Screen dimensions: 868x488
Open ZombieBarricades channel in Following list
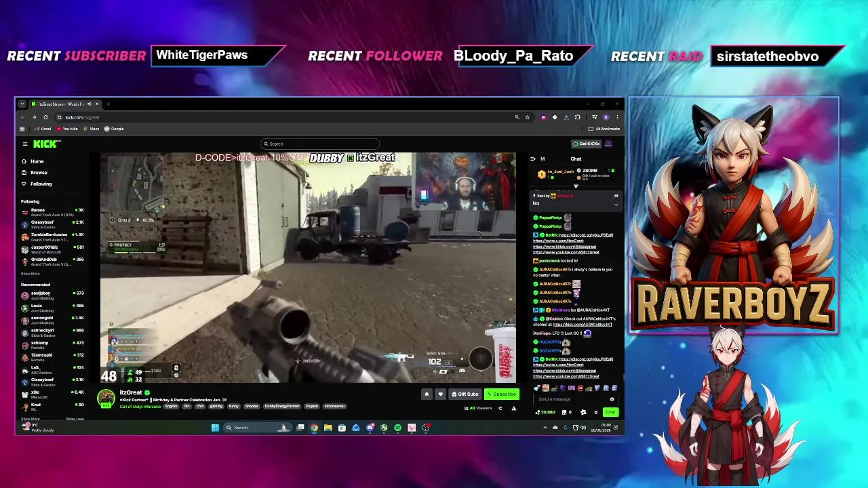pyautogui.click(x=52, y=237)
